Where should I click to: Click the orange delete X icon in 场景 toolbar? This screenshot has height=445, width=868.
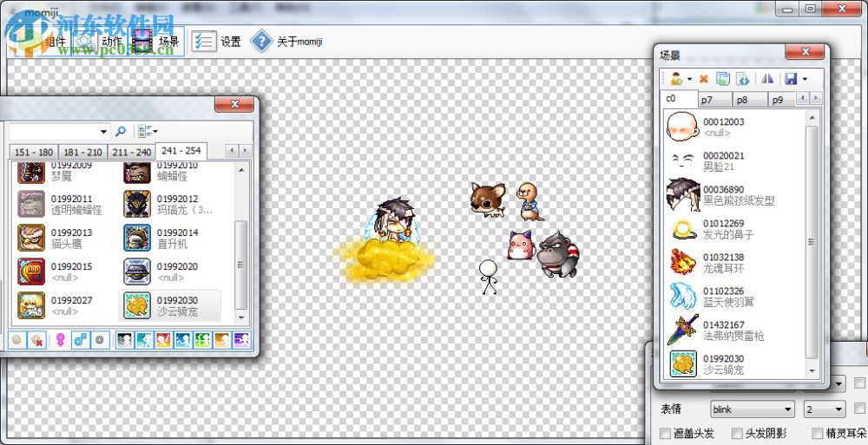(x=704, y=79)
